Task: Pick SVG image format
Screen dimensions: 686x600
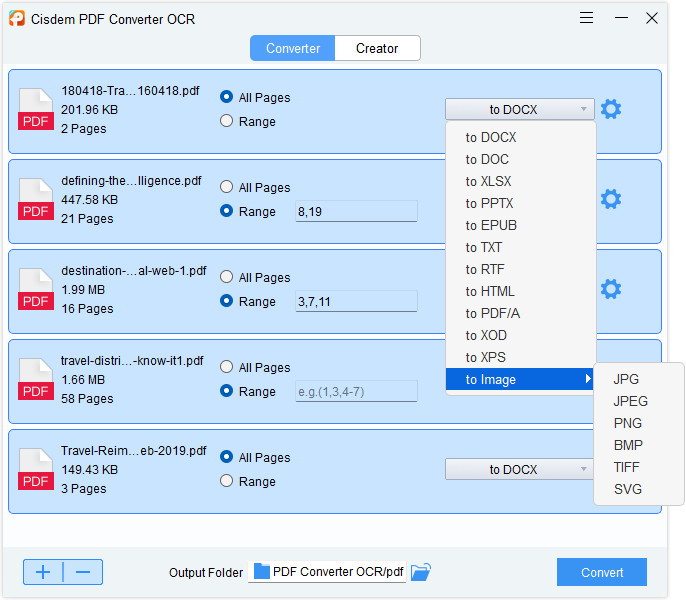Action: tap(639, 489)
